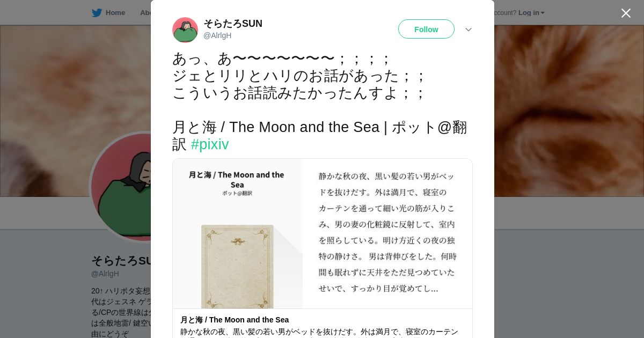Close the tweet overlay with the X
This screenshot has width=644, height=338.
click(626, 13)
